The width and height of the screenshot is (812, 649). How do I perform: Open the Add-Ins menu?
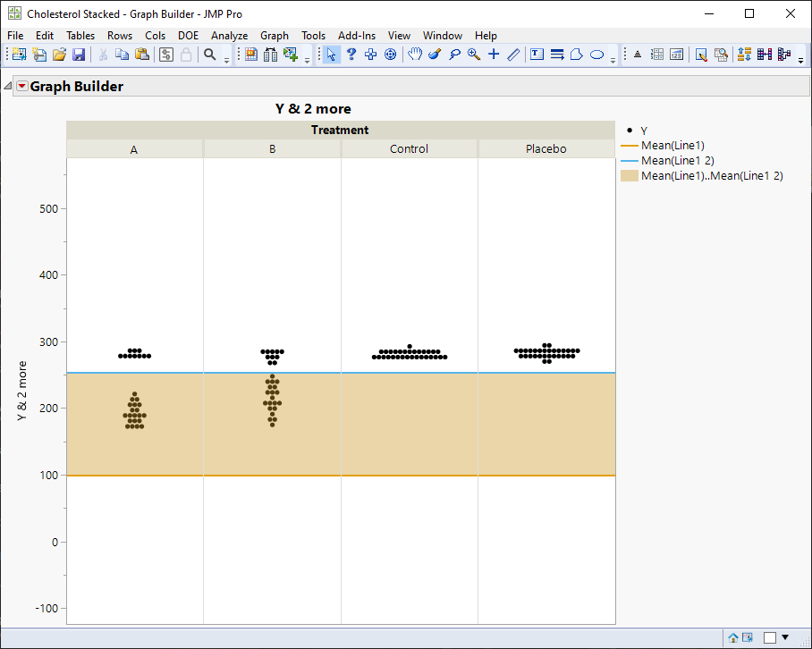(x=357, y=36)
